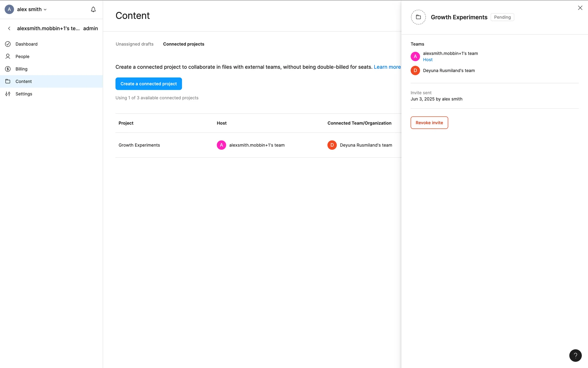Select the Growth Experiments project row

(139, 145)
